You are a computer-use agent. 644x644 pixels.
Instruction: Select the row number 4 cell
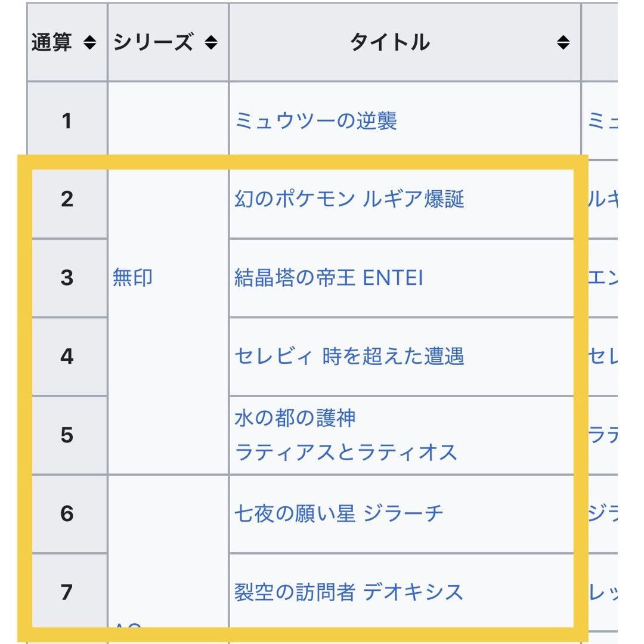67,357
